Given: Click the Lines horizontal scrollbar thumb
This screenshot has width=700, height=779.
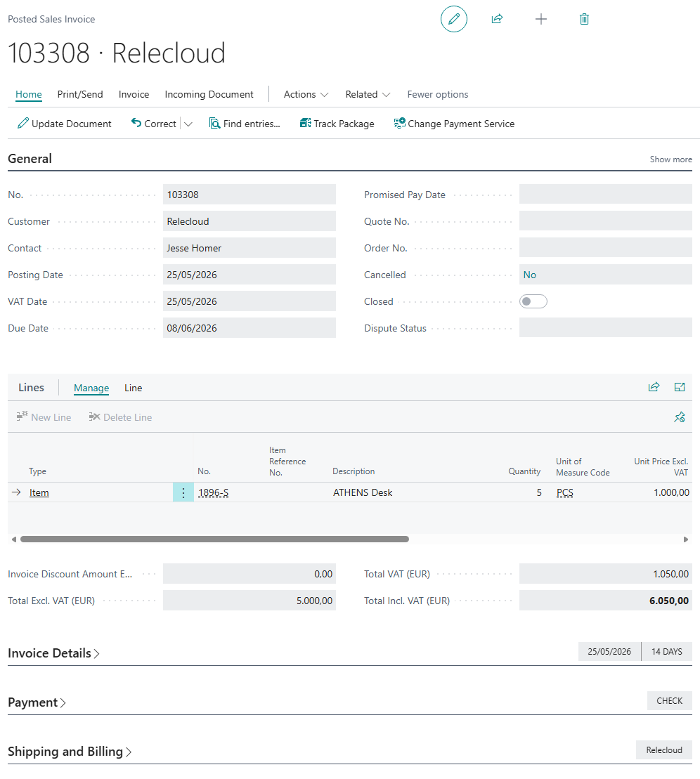Looking at the screenshot, I should 214,539.
